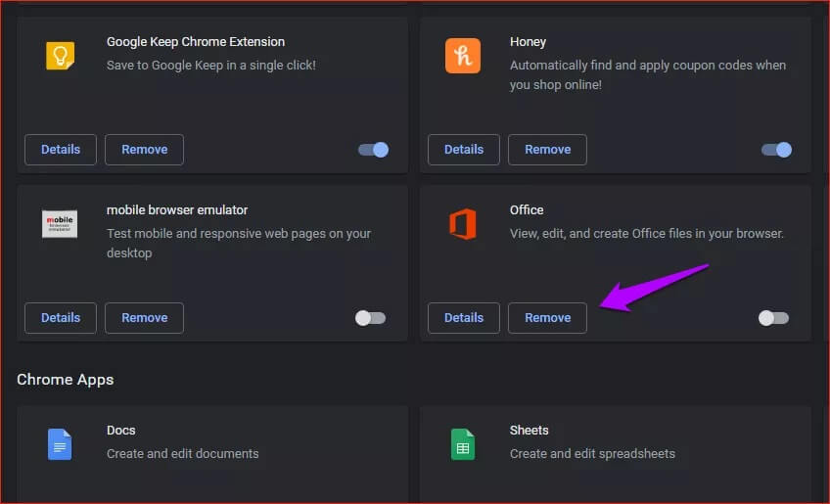Click the Honey extension icon

(463, 56)
